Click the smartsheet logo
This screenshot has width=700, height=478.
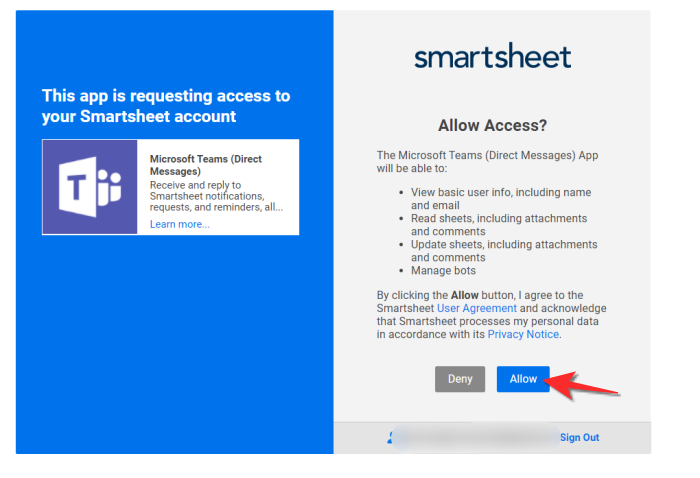coord(492,56)
